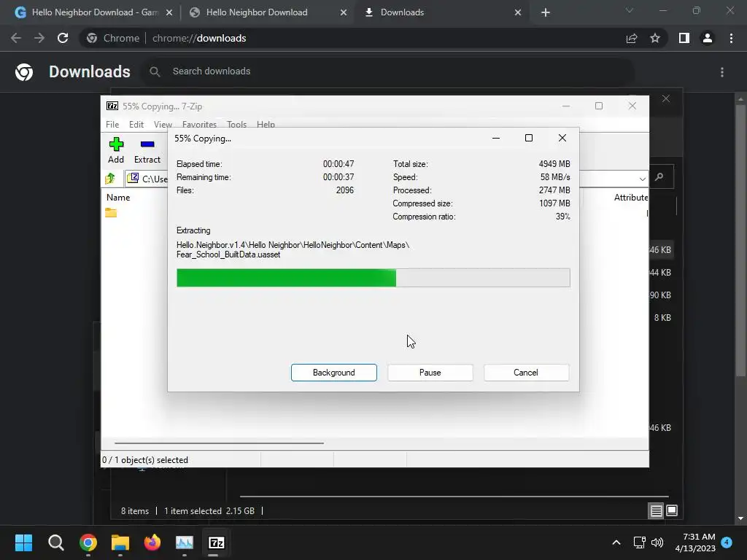747x560 pixels.
Task: Click search magnifier in Explorer window
Action: (659, 176)
